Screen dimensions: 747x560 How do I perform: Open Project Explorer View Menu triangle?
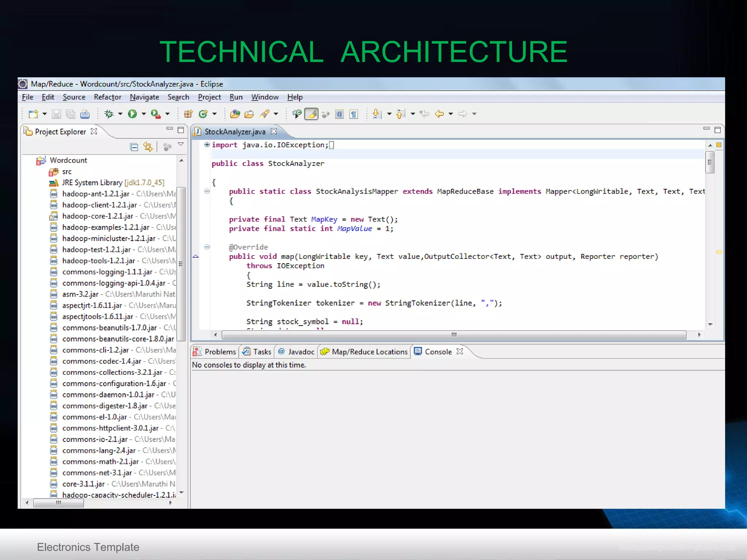coord(181,144)
